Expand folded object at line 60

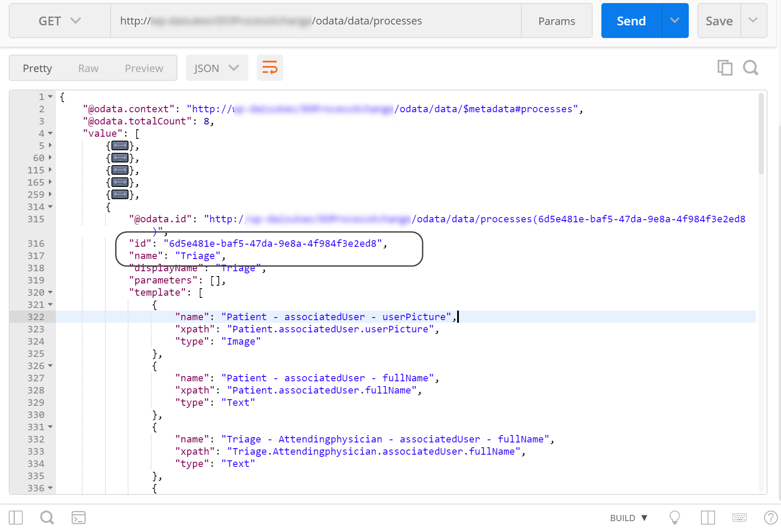[50, 158]
